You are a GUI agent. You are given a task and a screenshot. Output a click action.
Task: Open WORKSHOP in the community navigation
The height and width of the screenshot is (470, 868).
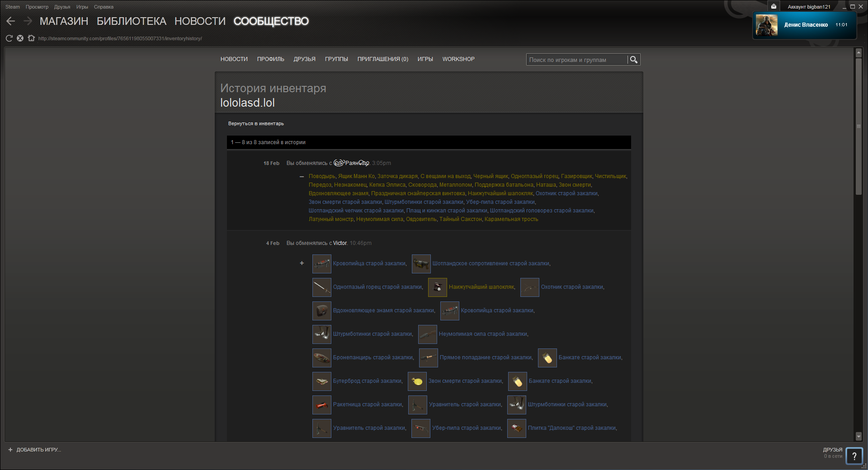coord(458,59)
